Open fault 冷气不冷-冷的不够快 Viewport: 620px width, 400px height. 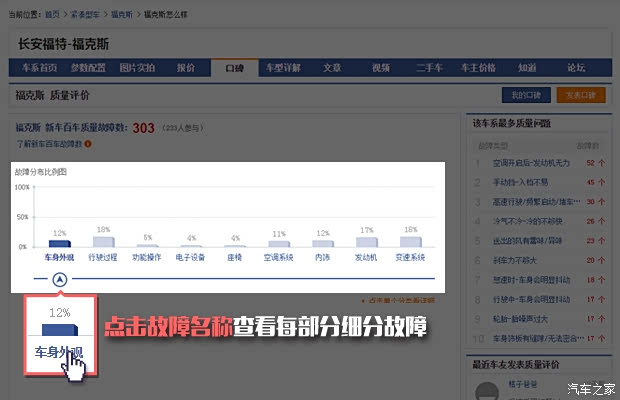coord(527,221)
